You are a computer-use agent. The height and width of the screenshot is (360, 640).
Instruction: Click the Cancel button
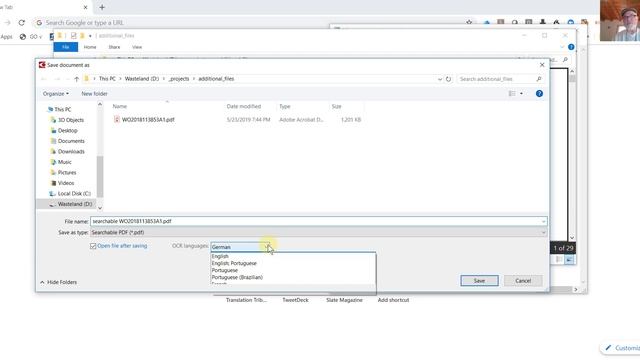coord(523,281)
